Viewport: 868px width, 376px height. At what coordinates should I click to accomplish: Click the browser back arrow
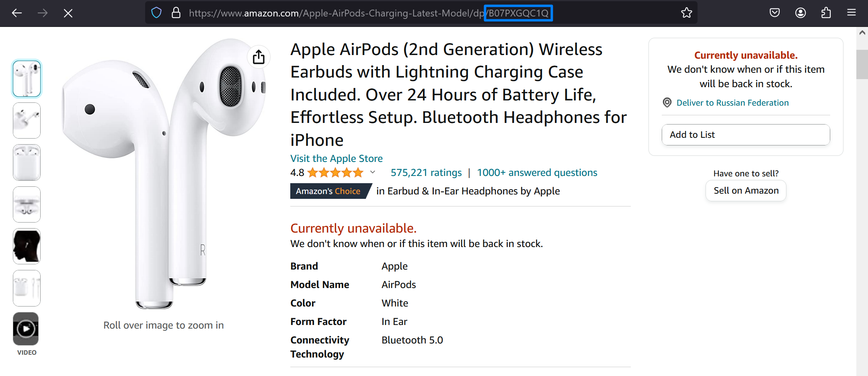tap(17, 13)
